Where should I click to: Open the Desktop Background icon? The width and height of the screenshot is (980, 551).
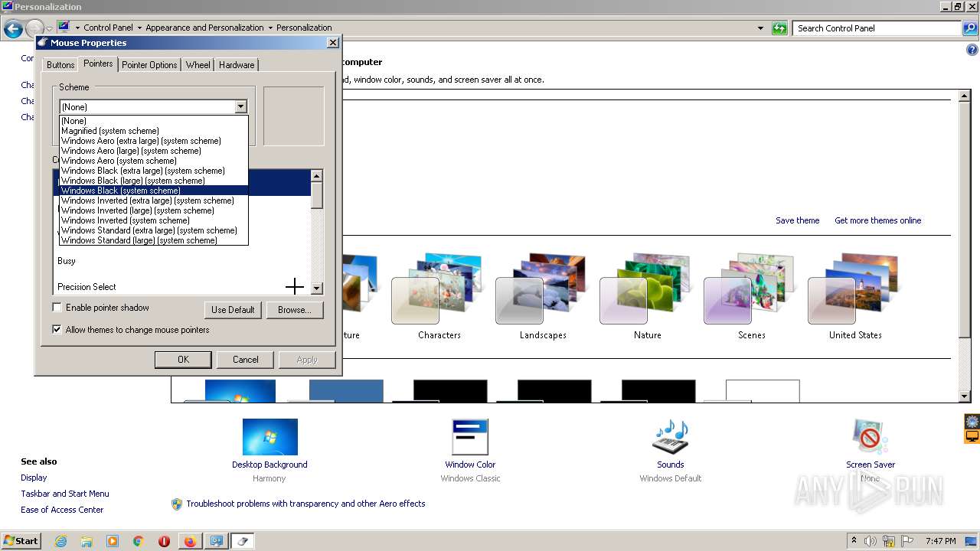pos(269,437)
